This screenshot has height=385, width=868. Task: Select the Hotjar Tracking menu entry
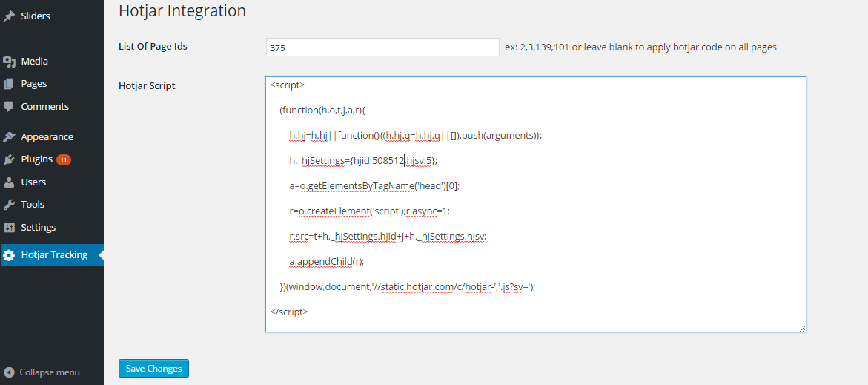pyautogui.click(x=54, y=255)
